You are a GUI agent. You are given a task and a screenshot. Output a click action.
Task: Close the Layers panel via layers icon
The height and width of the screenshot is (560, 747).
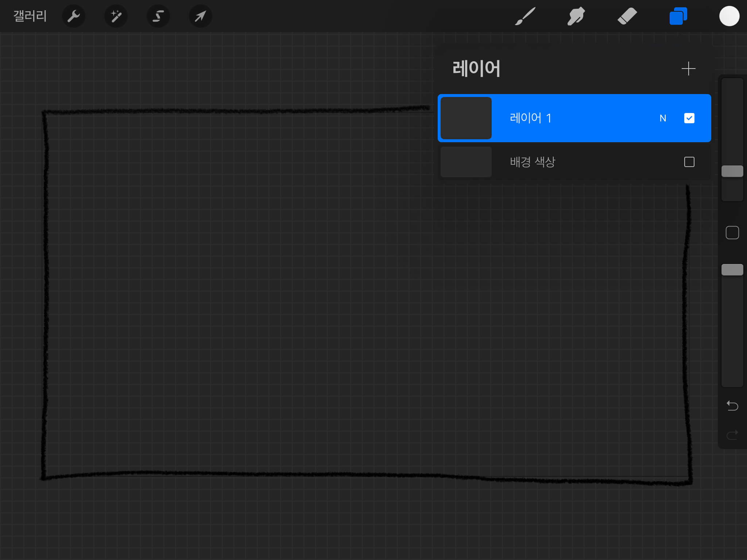point(678,16)
